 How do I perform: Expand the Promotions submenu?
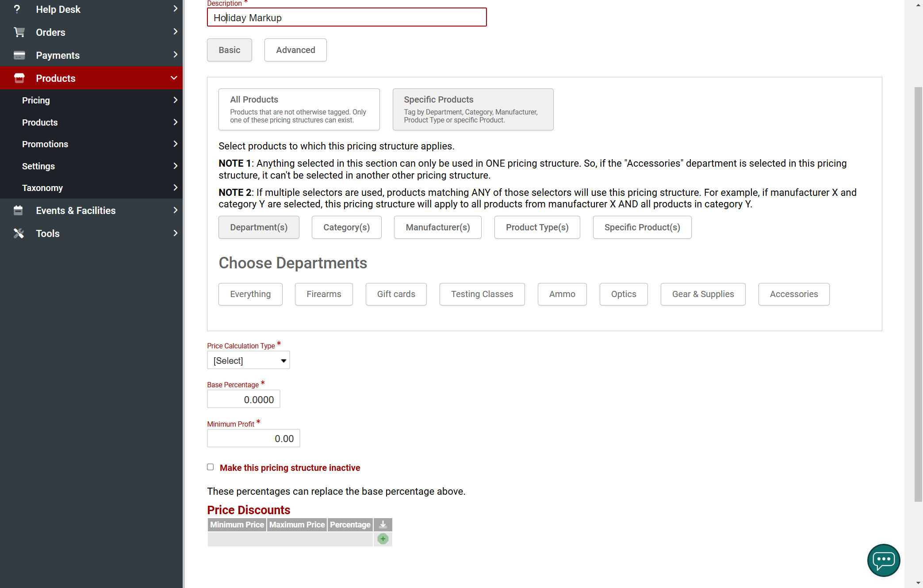tap(176, 144)
